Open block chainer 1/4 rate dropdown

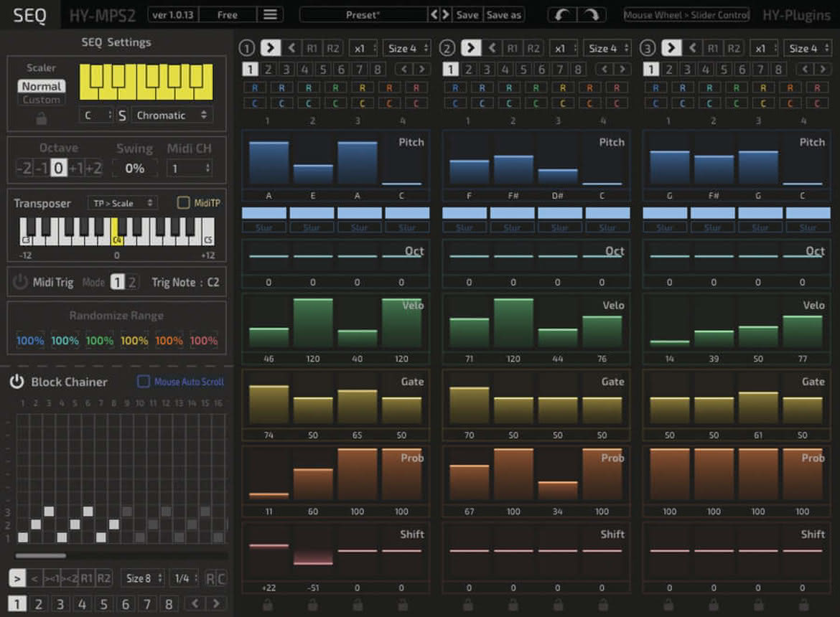tap(185, 578)
